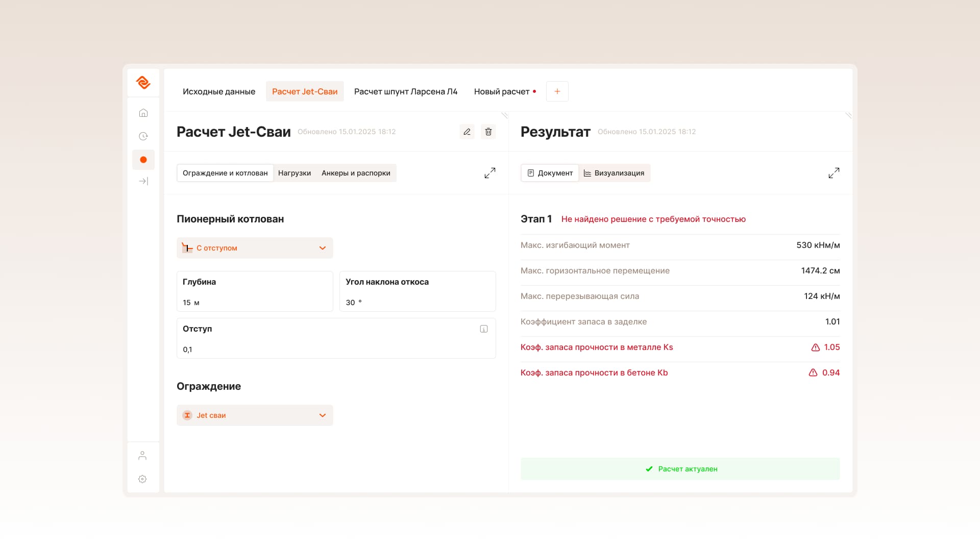Open the Исходные данные tab
Image resolution: width=980 pixels, height=551 pixels.
pos(218,91)
